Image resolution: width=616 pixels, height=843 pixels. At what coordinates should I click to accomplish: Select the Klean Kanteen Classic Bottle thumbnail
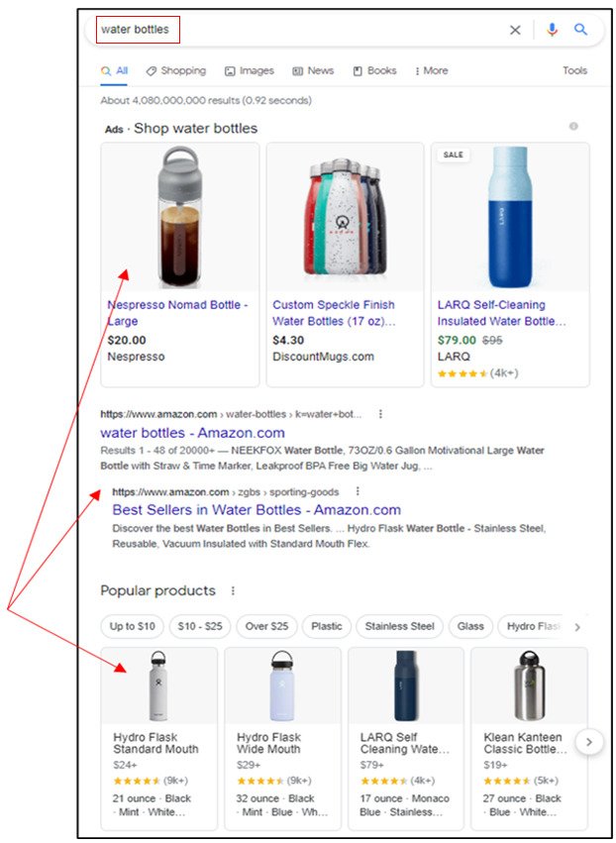[529, 685]
